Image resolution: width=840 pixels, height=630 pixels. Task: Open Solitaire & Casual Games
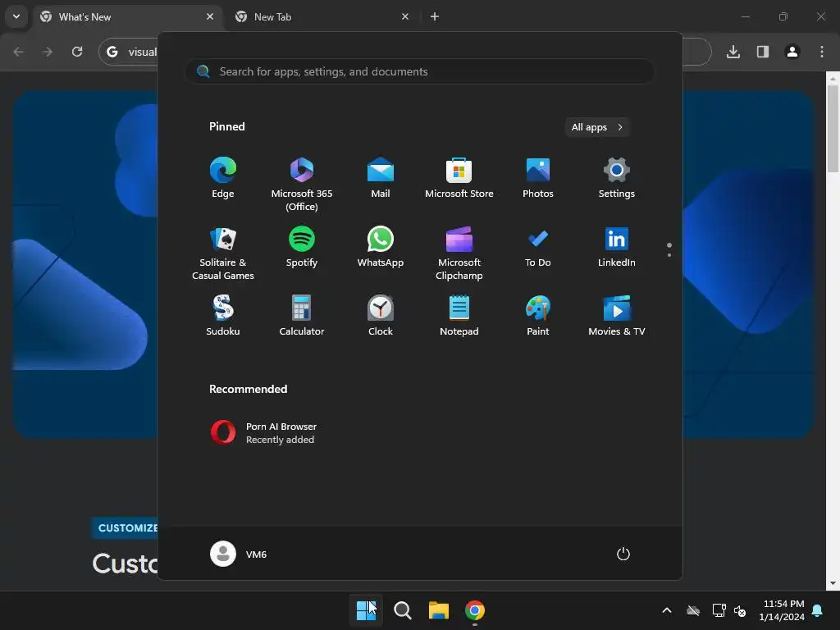[x=223, y=253]
